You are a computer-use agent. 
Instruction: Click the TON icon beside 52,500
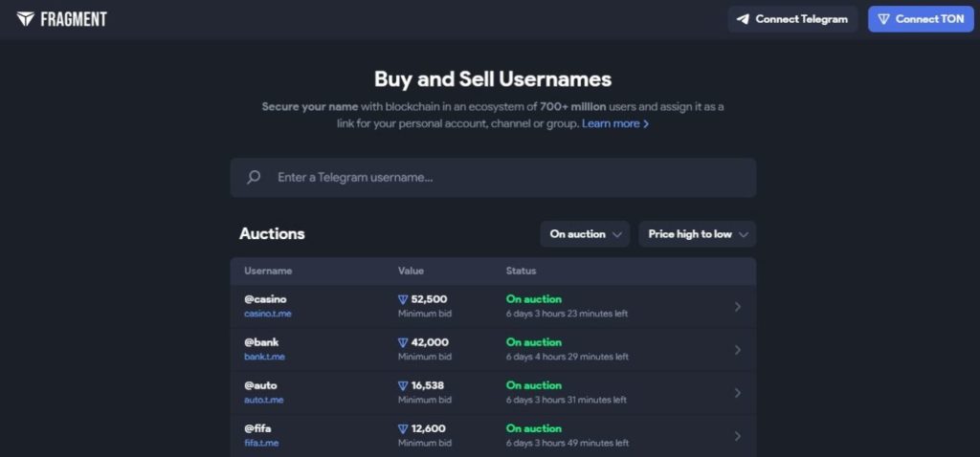click(x=403, y=299)
